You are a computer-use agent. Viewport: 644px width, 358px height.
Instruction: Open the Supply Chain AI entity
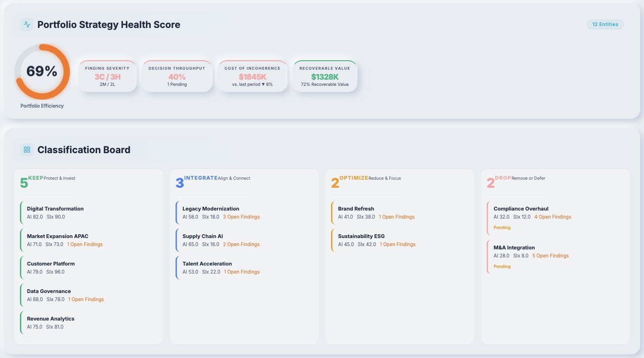[x=244, y=240]
